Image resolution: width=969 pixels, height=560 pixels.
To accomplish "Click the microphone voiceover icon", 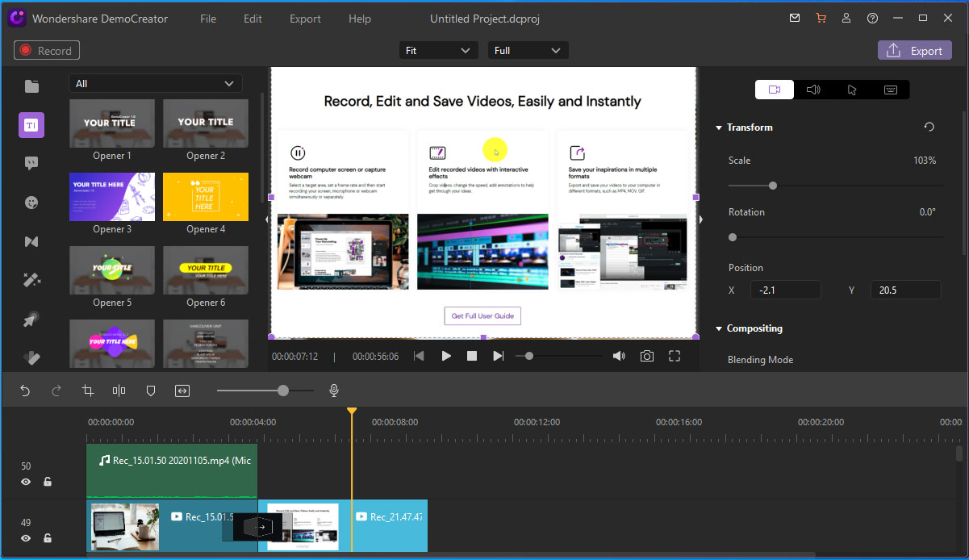I will click(x=333, y=391).
